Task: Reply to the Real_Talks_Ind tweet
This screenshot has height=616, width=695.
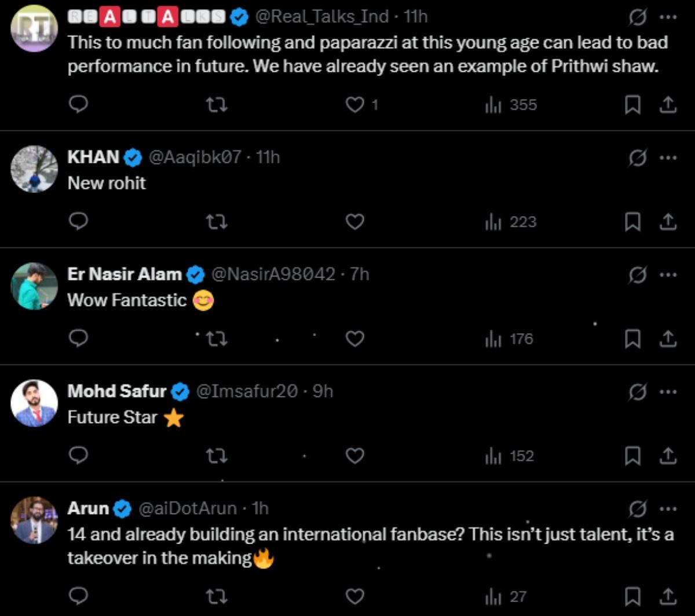Action: [78, 105]
